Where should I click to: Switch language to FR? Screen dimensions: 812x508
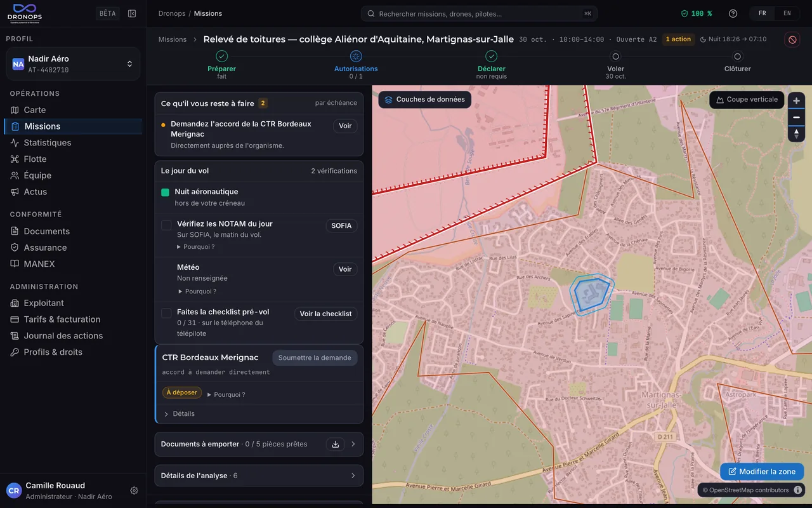[x=763, y=13]
